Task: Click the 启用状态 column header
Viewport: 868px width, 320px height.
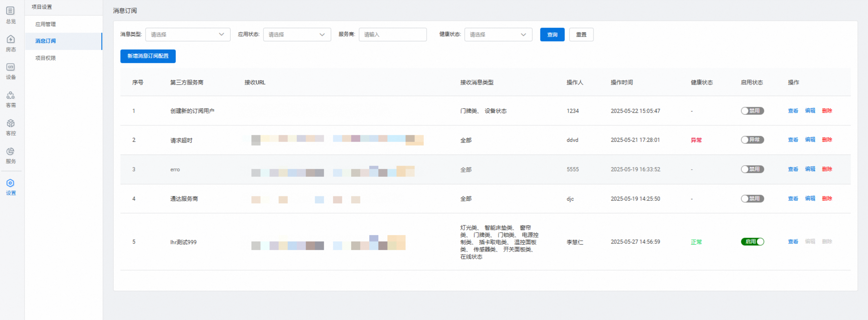Action: [752, 82]
